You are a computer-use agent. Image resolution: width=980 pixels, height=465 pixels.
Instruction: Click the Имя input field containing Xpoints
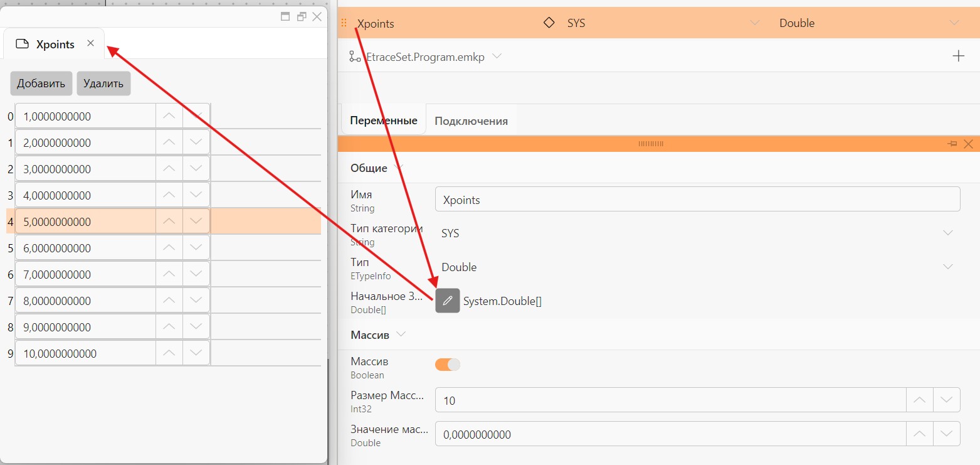[697, 200]
